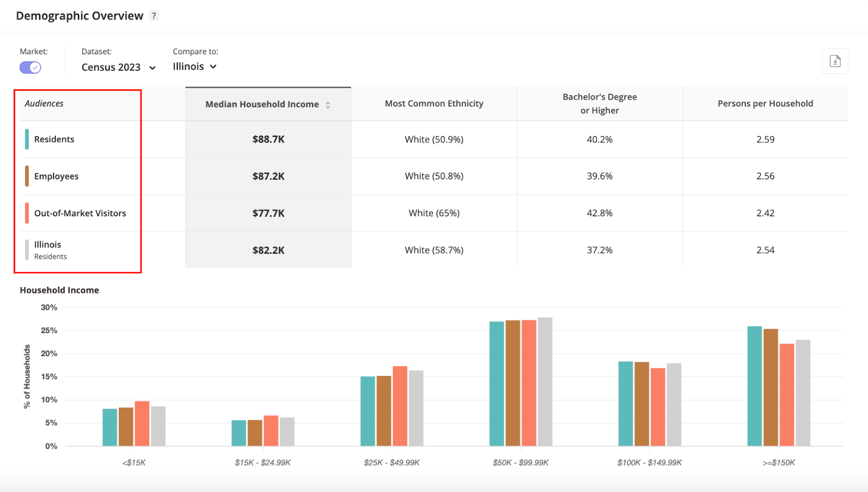This screenshot has width=868, height=492.
Task: Click the White (65%) ethnicity cell
Action: coord(434,213)
